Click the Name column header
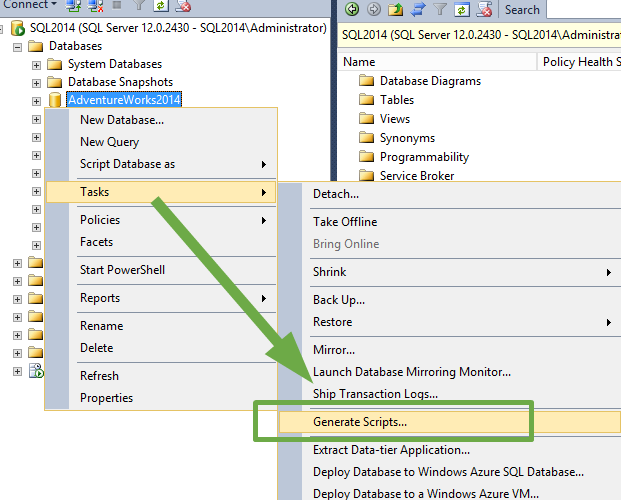621x500 pixels. (x=437, y=62)
